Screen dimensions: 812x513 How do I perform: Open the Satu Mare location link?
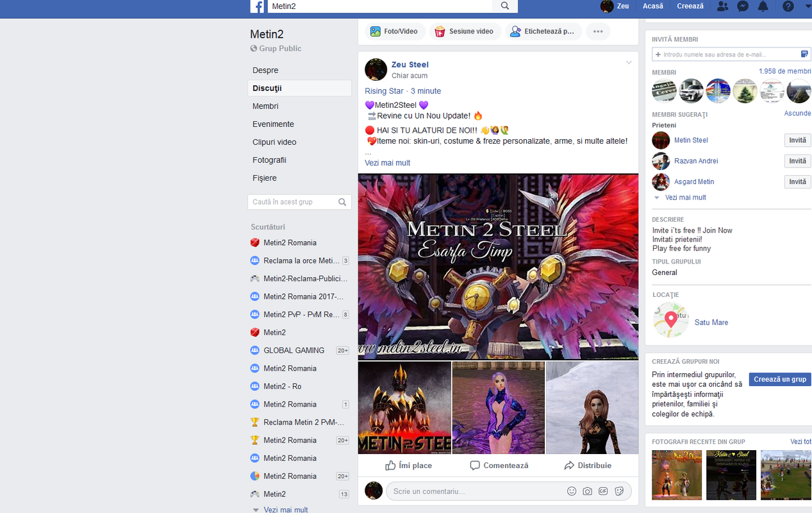click(x=711, y=323)
